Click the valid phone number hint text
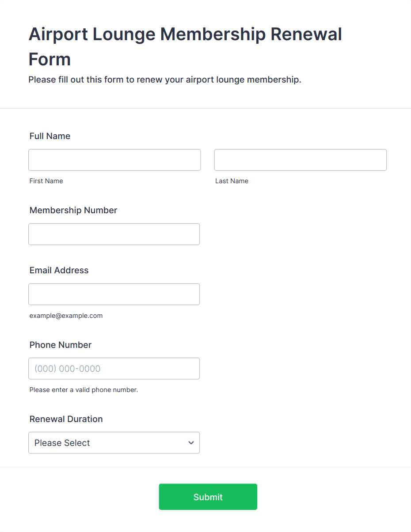 click(x=84, y=390)
